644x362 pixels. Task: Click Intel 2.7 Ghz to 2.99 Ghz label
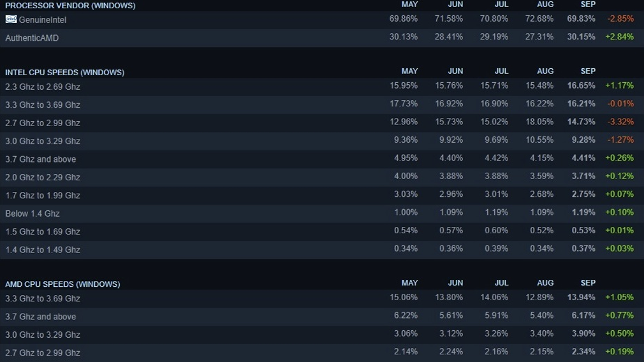pos(43,123)
